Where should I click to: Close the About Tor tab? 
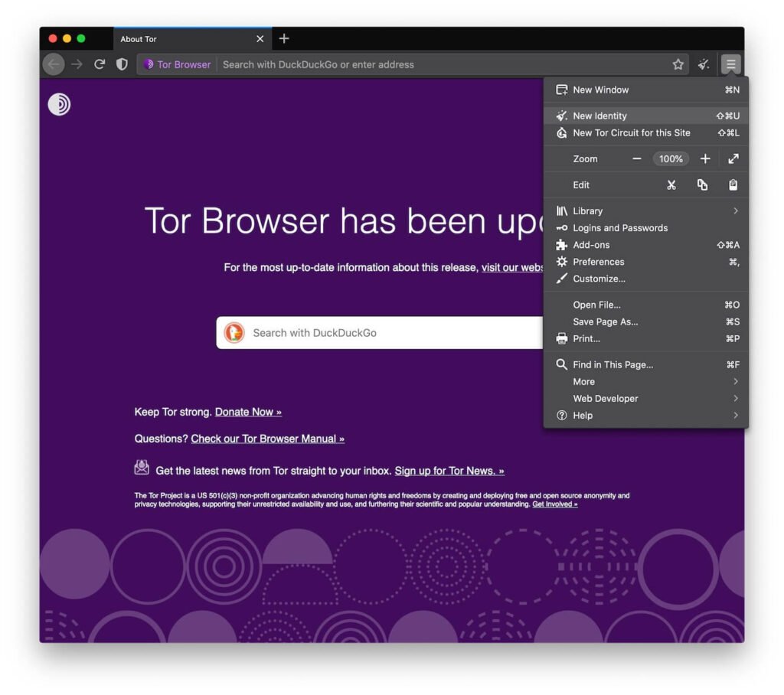260,39
